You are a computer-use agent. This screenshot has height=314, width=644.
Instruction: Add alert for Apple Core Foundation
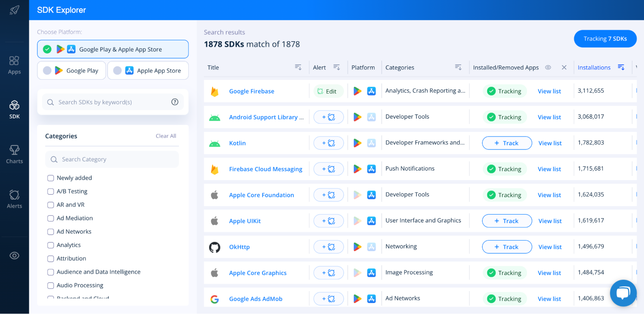[329, 195]
